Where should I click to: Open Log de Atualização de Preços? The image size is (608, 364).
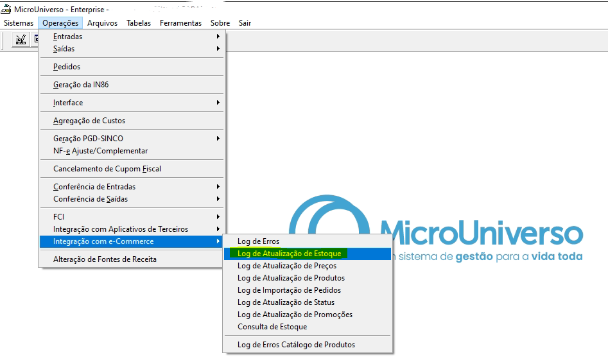[308, 266]
